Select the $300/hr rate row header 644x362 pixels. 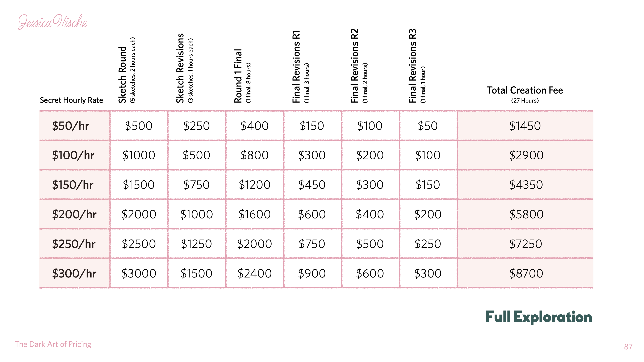coord(74,273)
